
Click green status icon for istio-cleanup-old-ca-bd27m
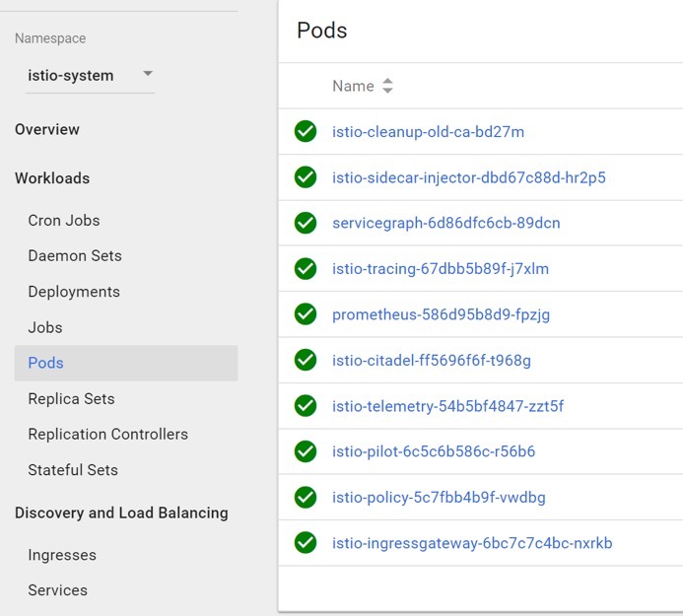tap(306, 131)
